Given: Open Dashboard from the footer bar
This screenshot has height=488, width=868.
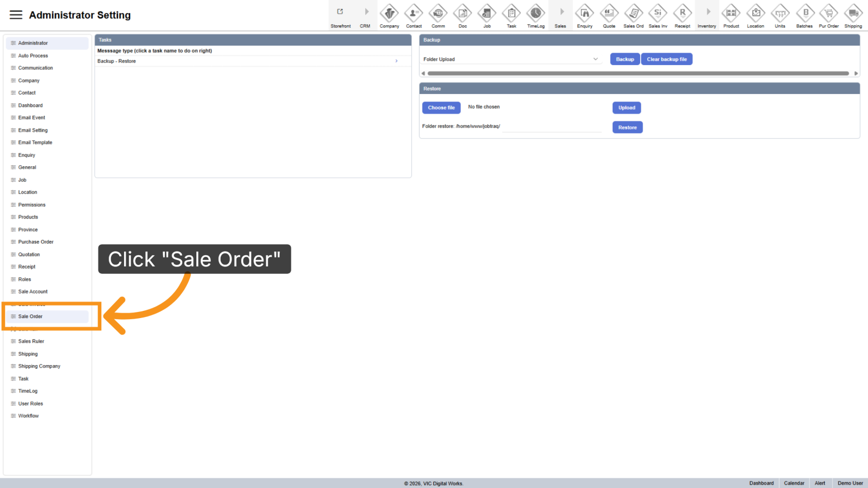Looking at the screenshot, I should (762, 483).
